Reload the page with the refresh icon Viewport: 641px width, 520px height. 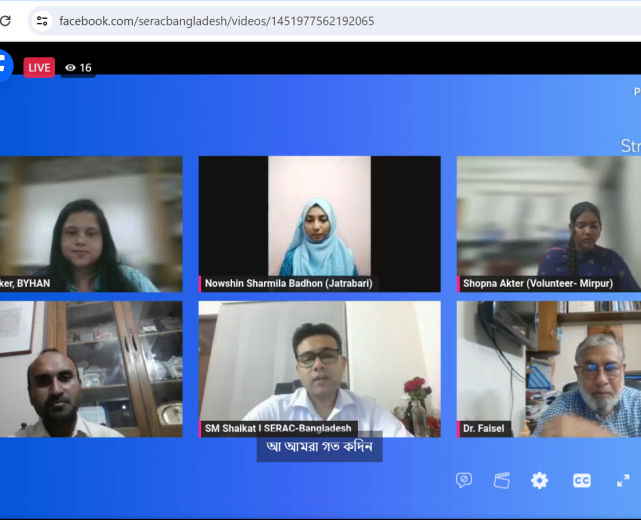(5, 20)
